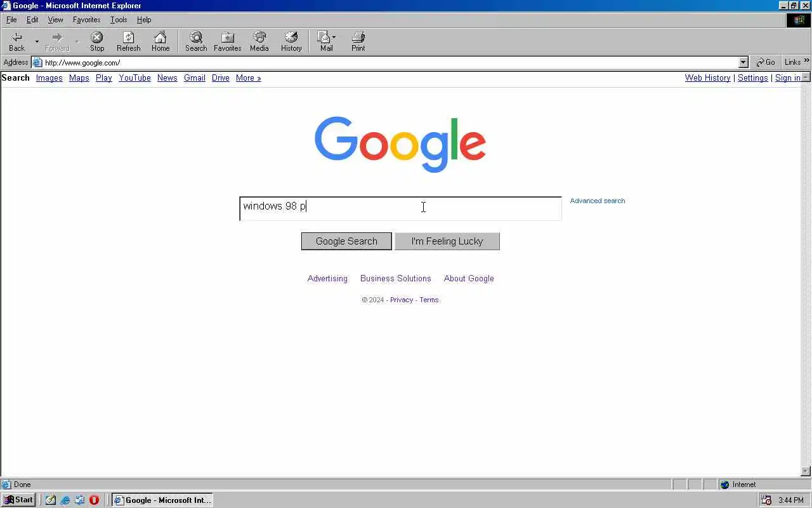Click the Internet Explorer title bar icon
Screen dimensions: 812x508
coord(6,6)
